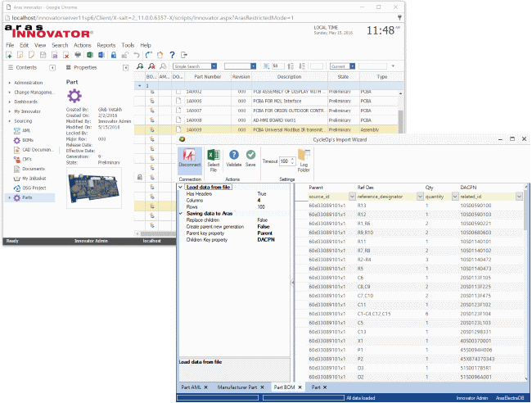Click the Undo arrow icon in Aras toolbar
Viewport: 532px width, 403px height.
click(x=137, y=55)
